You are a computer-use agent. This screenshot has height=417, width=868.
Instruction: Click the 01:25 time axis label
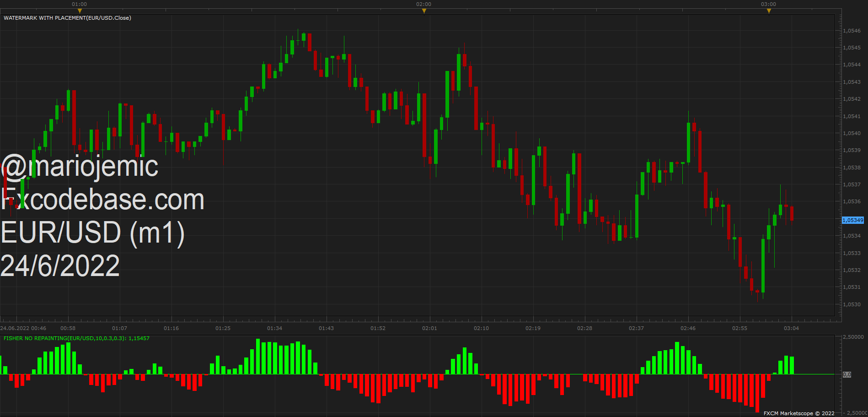click(223, 328)
